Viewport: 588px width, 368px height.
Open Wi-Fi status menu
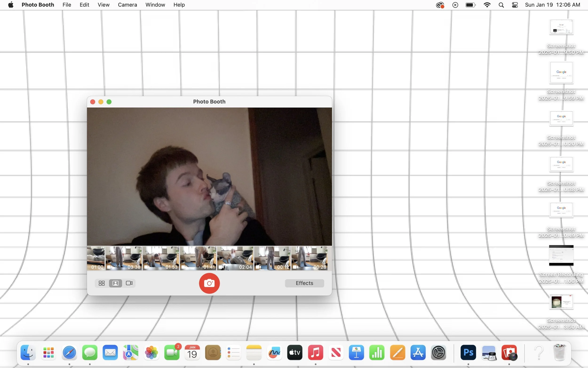click(487, 5)
